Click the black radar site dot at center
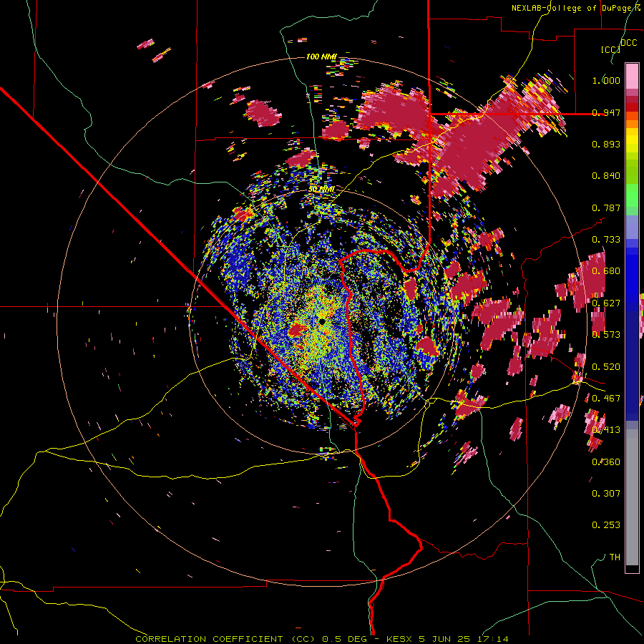Viewport: 644px width, 644px height. pyautogui.click(x=321, y=321)
